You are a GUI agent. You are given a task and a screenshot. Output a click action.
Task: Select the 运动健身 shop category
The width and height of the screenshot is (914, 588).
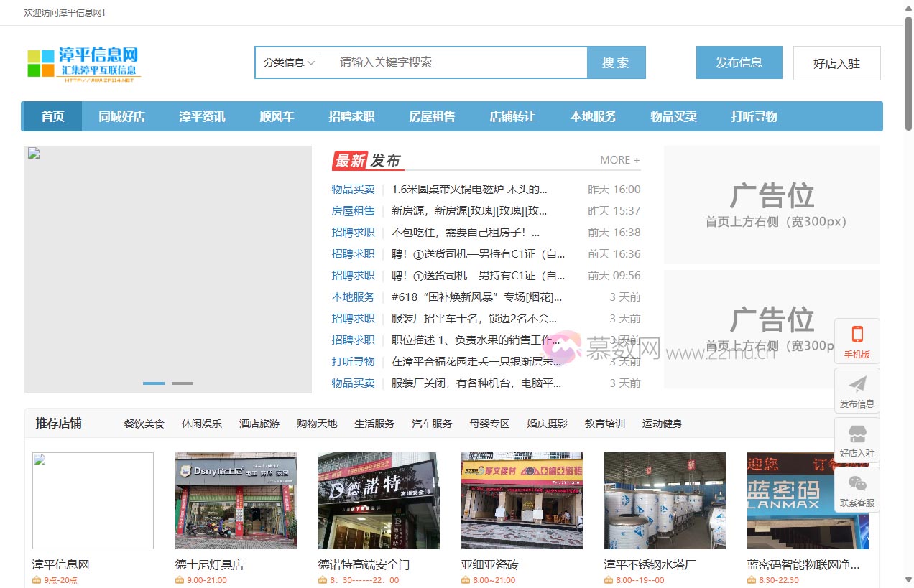(661, 424)
